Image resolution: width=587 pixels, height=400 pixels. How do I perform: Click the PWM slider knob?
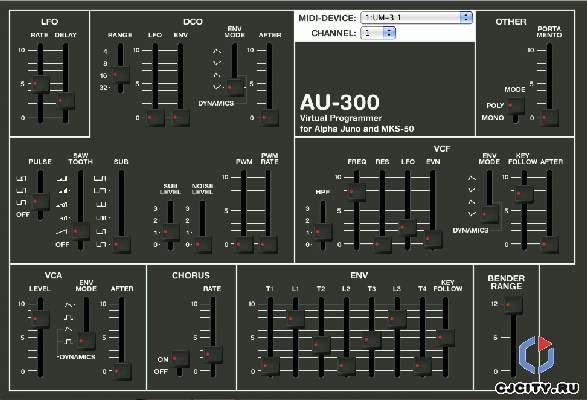pyautogui.click(x=243, y=245)
